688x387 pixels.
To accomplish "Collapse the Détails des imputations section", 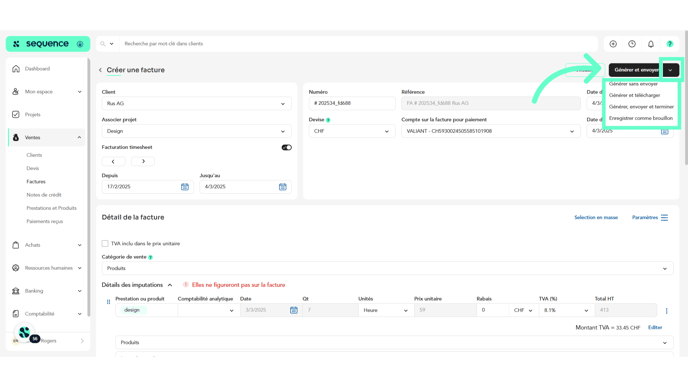I will [x=170, y=285].
